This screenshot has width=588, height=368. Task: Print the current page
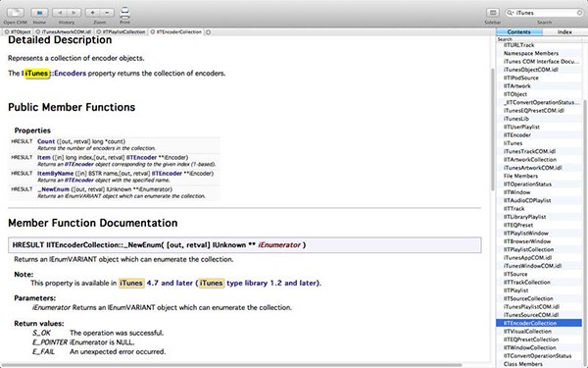click(x=124, y=13)
